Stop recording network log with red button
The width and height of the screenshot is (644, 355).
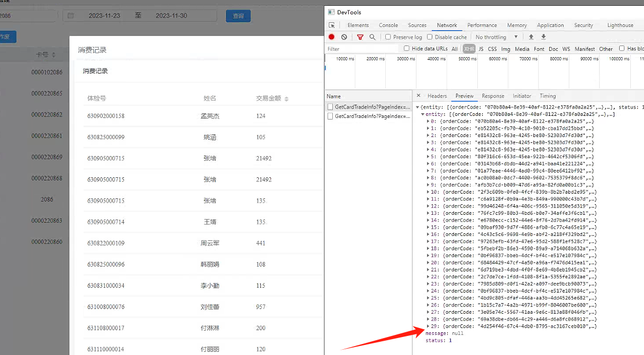click(332, 37)
